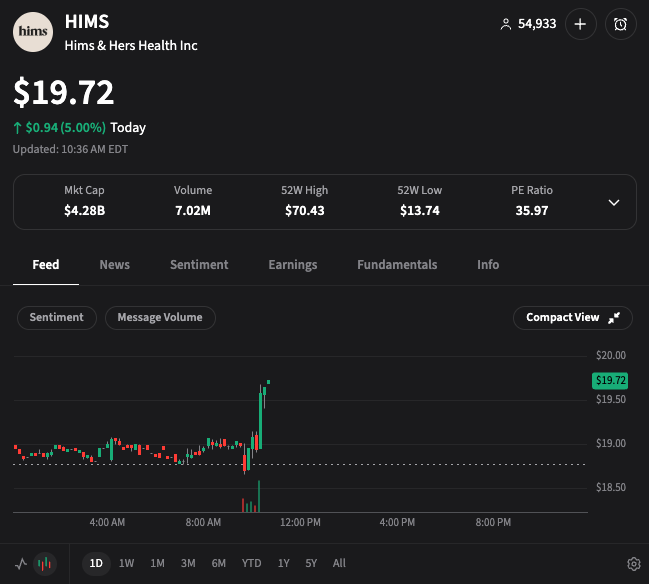649x584 pixels.
Task: Click the 52W Low $13.74 value
Action: (x=420, y=211)
